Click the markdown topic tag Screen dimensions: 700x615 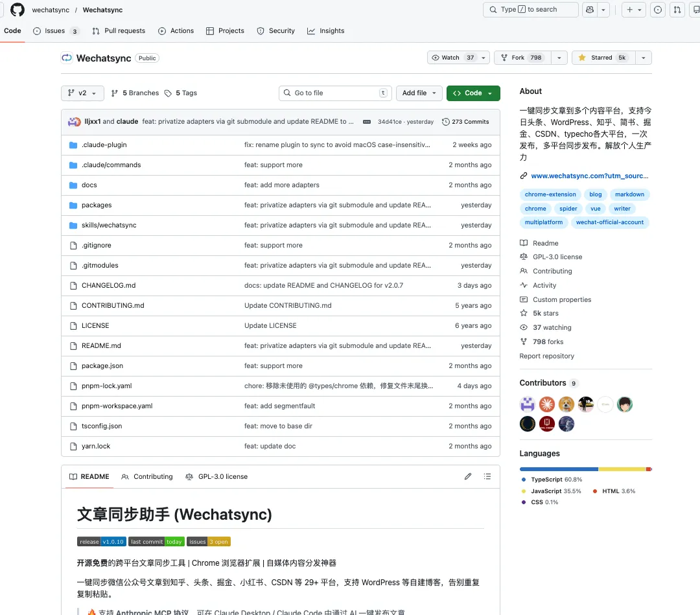pyautogui.click(x=629, y=194)
